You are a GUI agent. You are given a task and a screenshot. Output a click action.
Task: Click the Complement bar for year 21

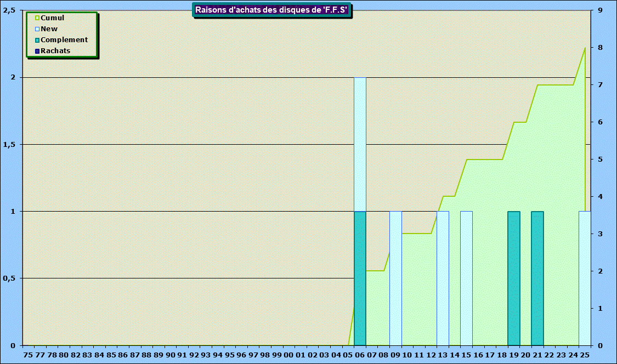(x=537, y=278)
